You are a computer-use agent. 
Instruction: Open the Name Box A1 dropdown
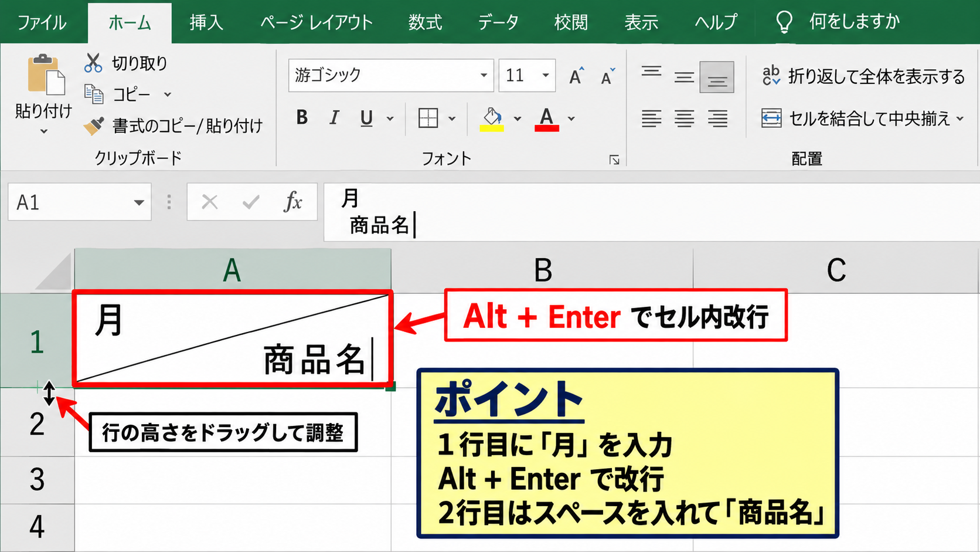[x=139, y=203]
